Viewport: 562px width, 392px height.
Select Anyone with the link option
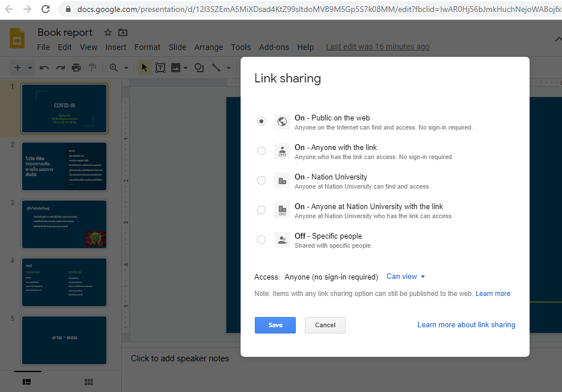pyautogui.click(x=261, y=151)
